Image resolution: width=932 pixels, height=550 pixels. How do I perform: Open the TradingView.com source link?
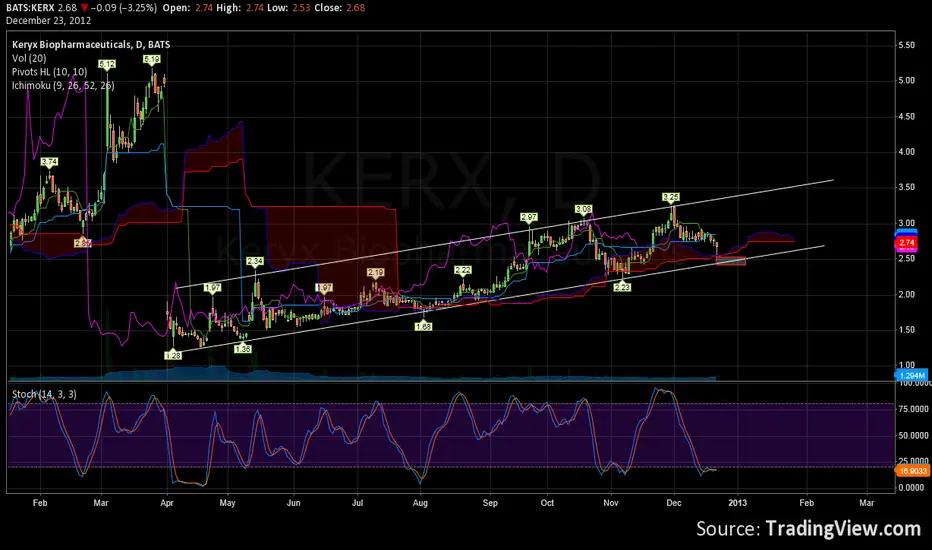[843, 528]
